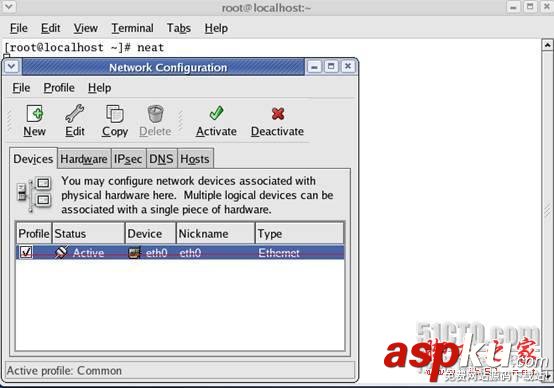Click the Active profile: Common status text

pyautogui.click(x=64, y=371)
